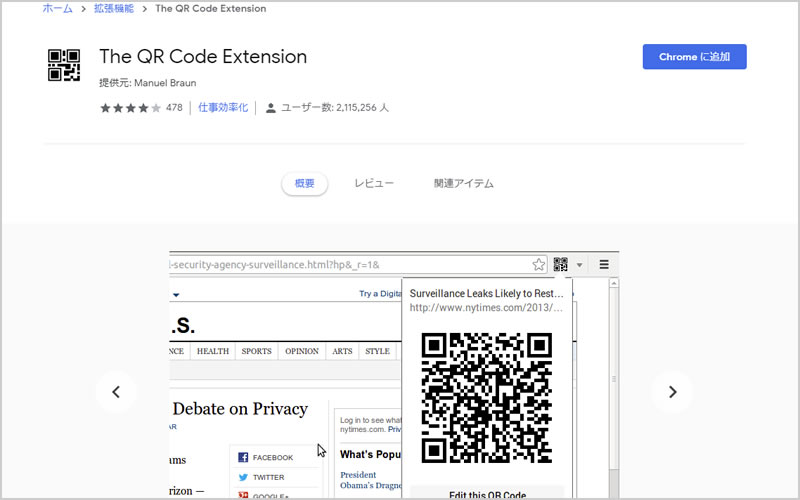Click the 提供元: Manuel Braun text
The image size is (800, 500).
(147, 83)
